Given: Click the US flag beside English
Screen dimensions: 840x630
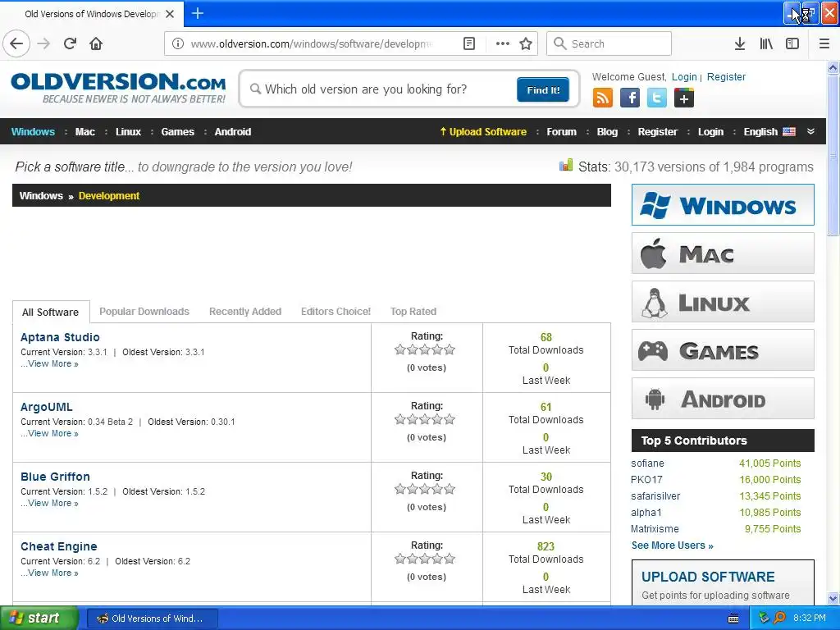Looking at the screenshot, I should click(x=789, y=131).
